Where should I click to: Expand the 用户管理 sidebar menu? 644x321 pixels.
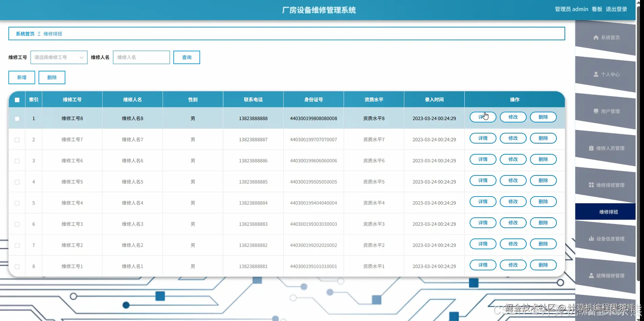click(x=605, y=111)
